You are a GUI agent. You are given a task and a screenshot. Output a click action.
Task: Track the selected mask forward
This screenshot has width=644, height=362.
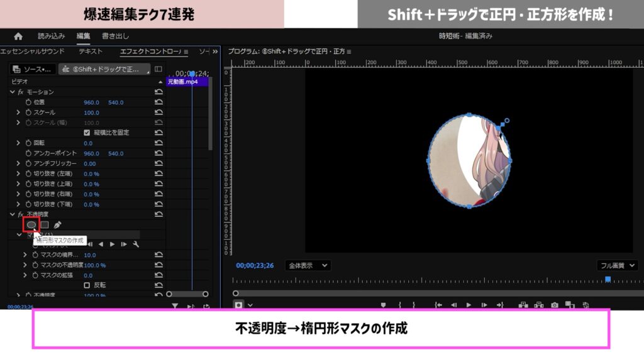[112, 244]
